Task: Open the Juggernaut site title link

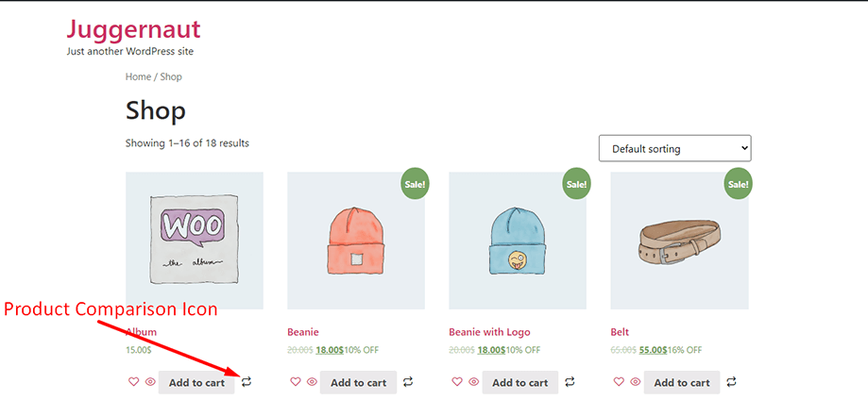Action: [x=133, y=29]
